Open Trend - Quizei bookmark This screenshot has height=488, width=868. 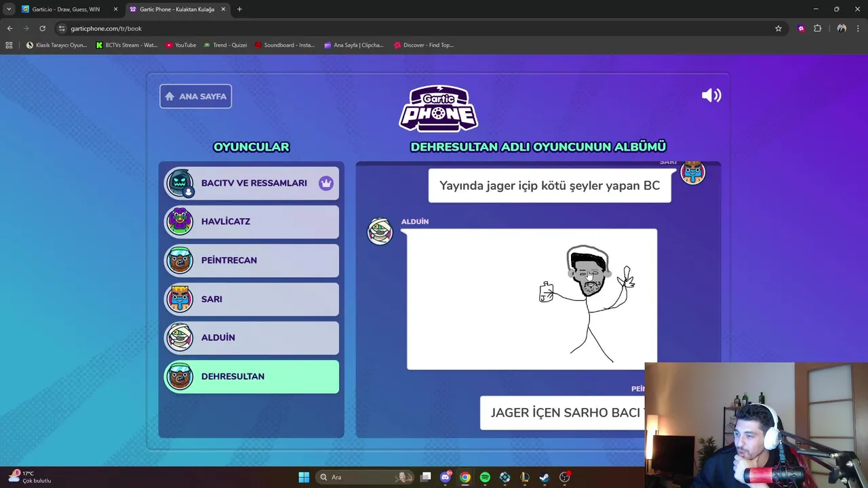pyautogui.click(x=225, y=45)
